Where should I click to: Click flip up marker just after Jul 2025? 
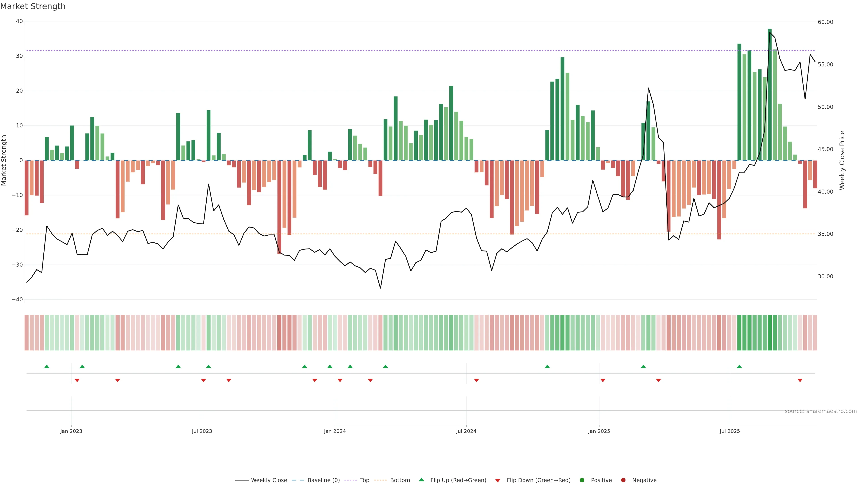(739, 366)
